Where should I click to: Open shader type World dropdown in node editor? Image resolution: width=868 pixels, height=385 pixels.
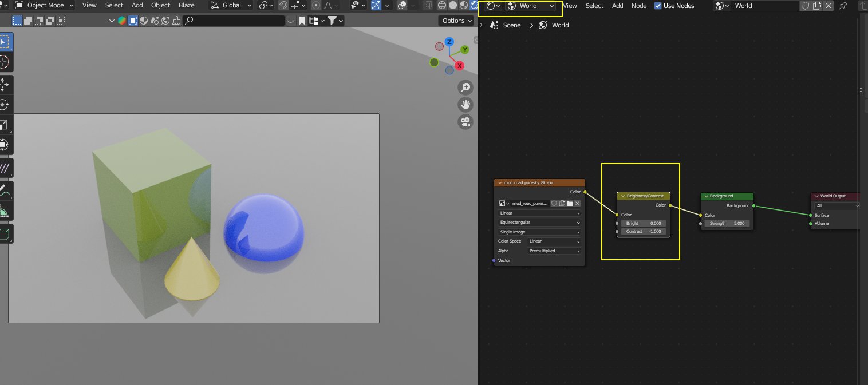tap(531, 6)
